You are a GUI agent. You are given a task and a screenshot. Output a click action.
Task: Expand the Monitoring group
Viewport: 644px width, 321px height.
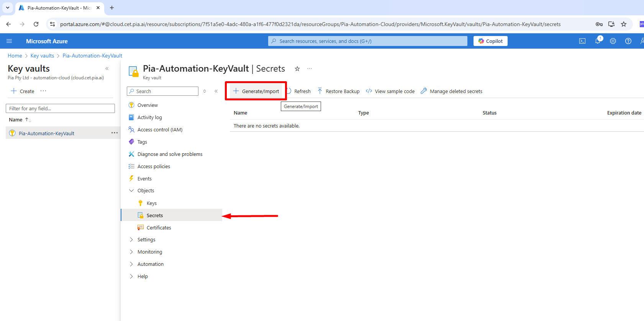[x=131, y=252]
